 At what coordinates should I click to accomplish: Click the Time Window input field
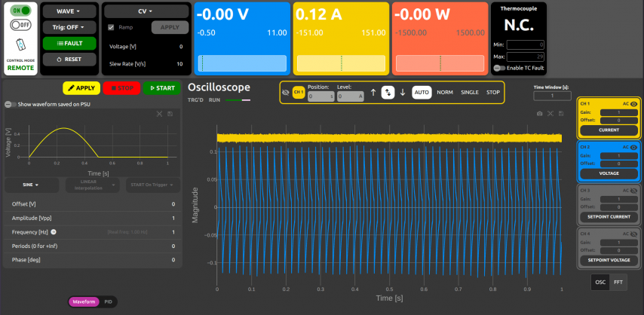552,96
